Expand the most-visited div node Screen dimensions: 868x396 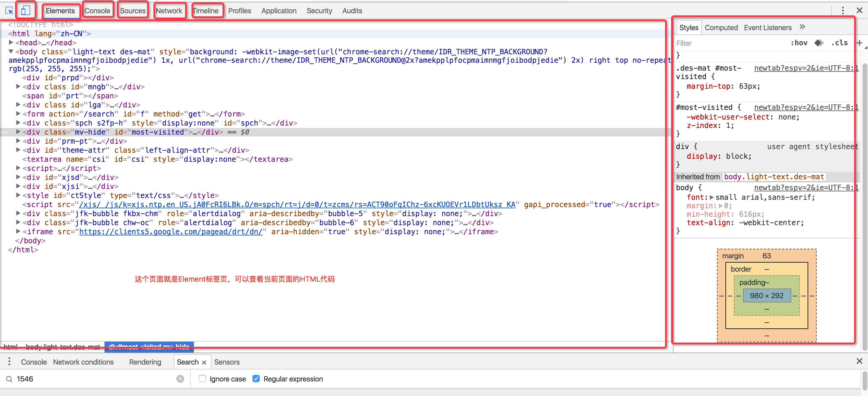[x=18, y=132]
